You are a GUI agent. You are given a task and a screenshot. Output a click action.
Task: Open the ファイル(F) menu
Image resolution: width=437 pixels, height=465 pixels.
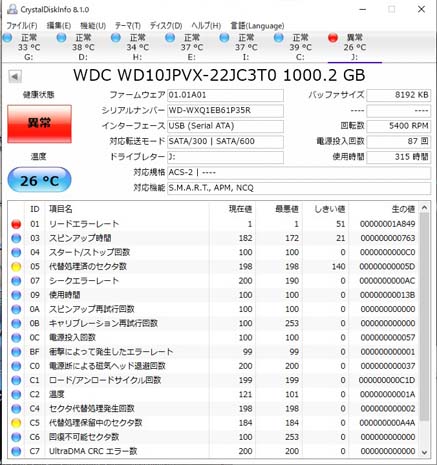click(x=22, y=26)
